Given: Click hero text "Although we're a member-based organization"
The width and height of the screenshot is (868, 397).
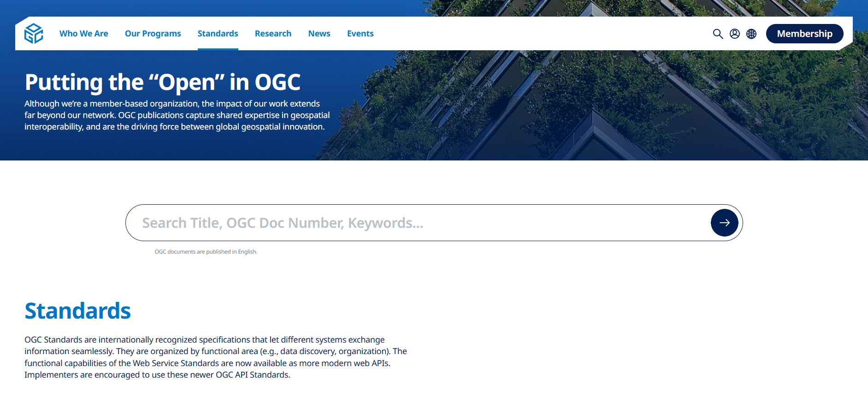Looking at the screenshot, I should [x=177, y=115].
